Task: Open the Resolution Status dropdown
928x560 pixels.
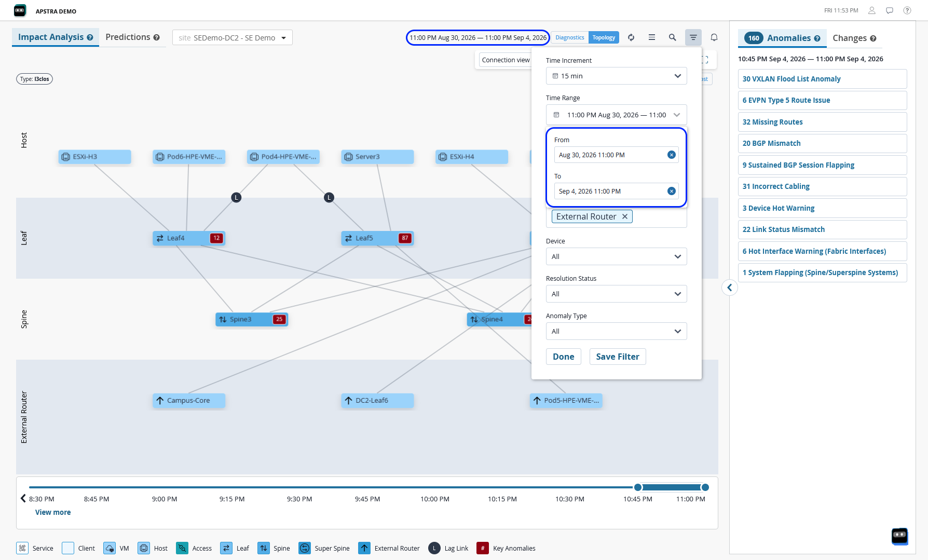Action: tap(617, 294)
